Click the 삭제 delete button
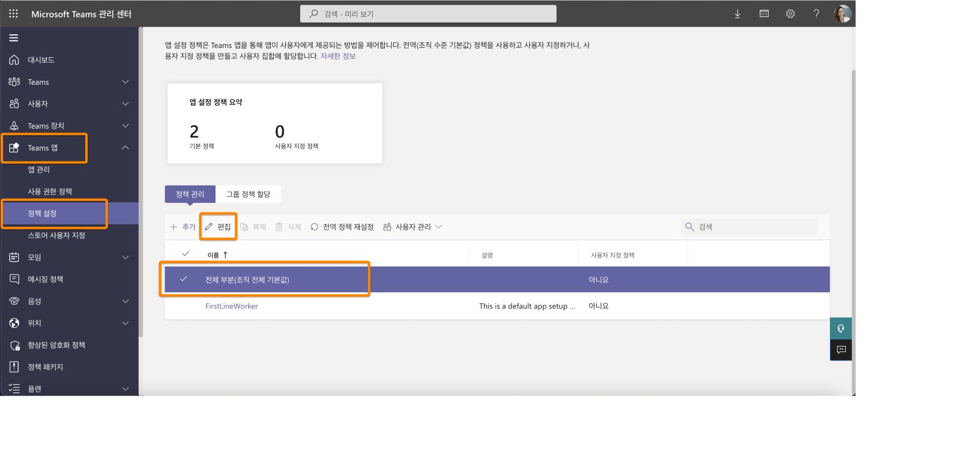This screenshot has height=467, width=980. (x=288, y=227)
